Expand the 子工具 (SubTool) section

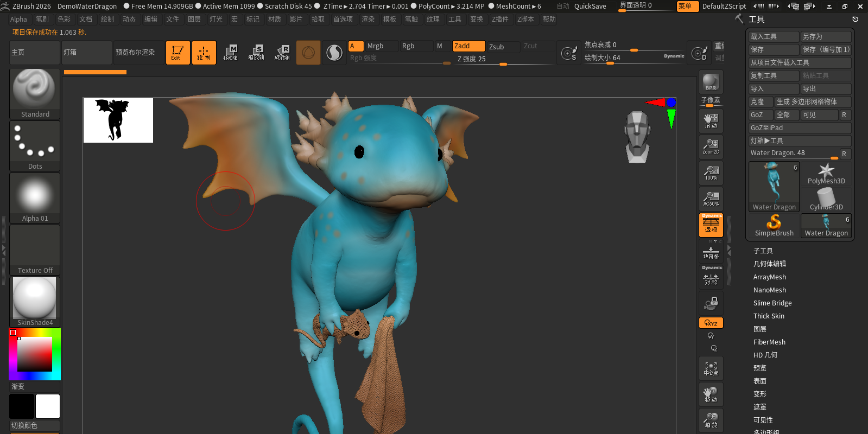click(763, 251)
